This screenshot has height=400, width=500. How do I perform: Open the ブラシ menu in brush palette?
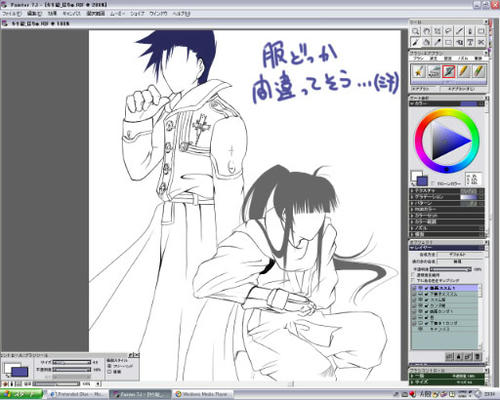pyautogui.click(x=419, y=58)
